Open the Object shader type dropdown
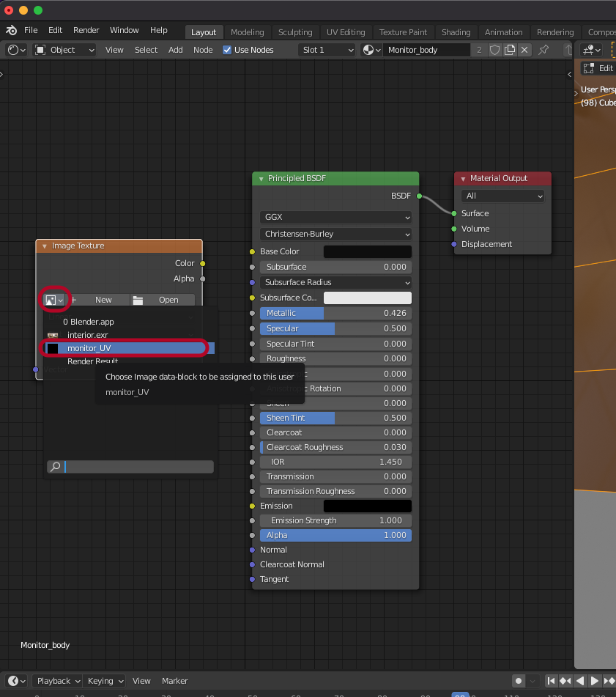Image resolution: width=616 pixels, height=697 pixels. [65, 50]
